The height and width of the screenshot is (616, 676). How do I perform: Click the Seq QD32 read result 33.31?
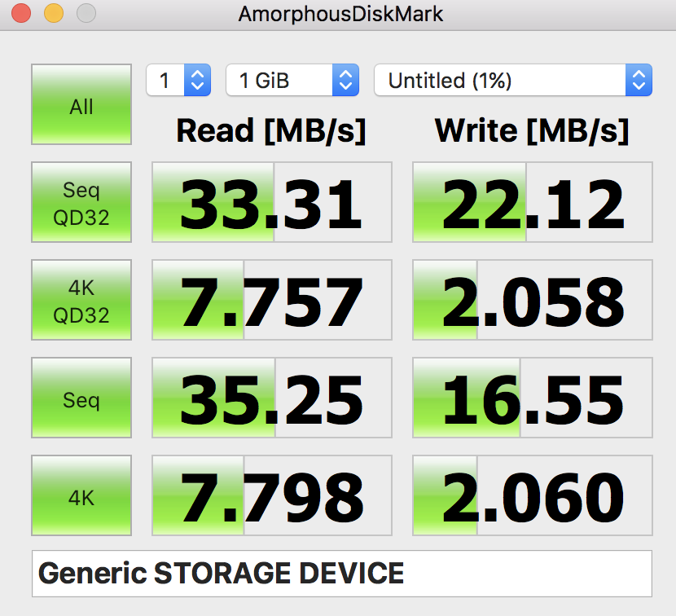coord(272,202)
